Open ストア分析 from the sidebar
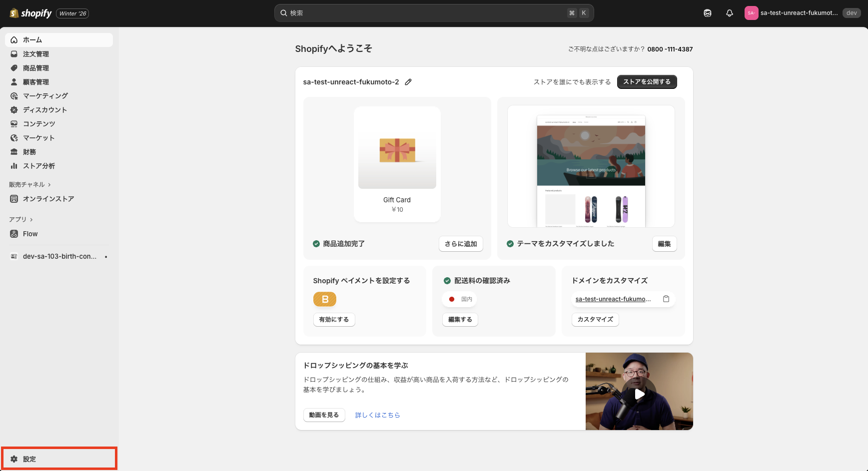The height and width of the screenshot is (471, 868). tap(39, 165)
